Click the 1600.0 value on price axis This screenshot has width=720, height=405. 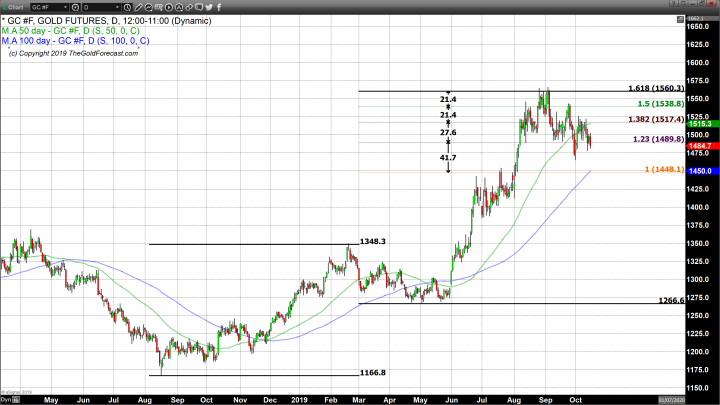coord(698,63)
